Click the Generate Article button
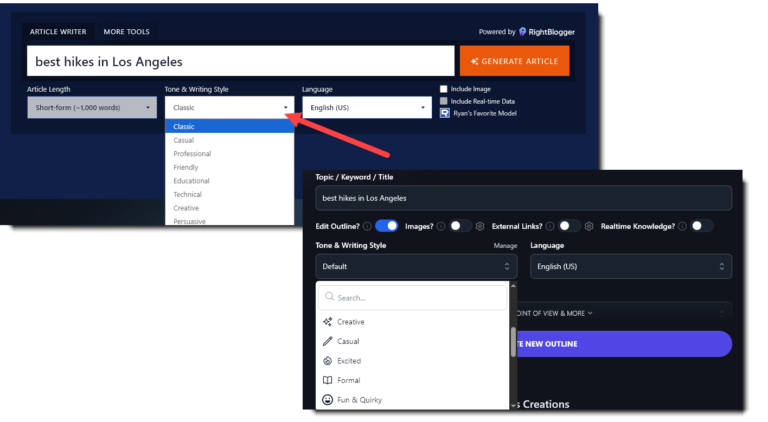This screenshot has width=768, height=422. 514,61
